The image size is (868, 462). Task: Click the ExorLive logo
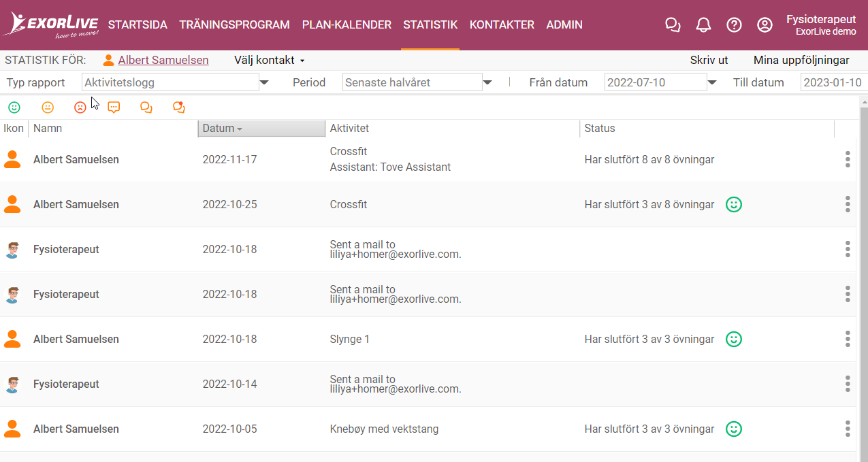[51, 25]
